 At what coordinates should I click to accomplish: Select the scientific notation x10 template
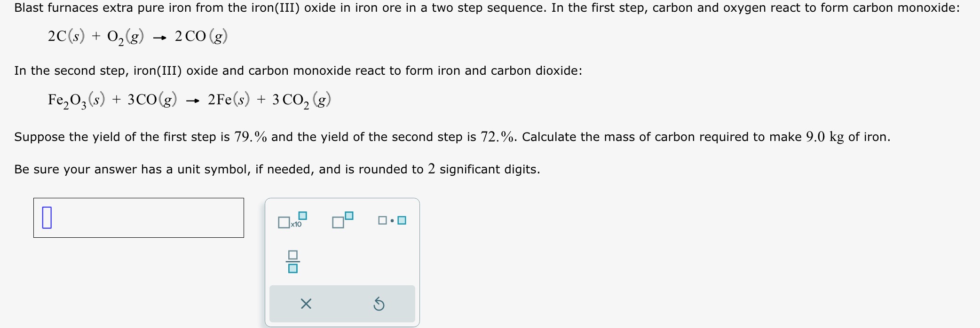pyautogui.click(x=291, y=221)
